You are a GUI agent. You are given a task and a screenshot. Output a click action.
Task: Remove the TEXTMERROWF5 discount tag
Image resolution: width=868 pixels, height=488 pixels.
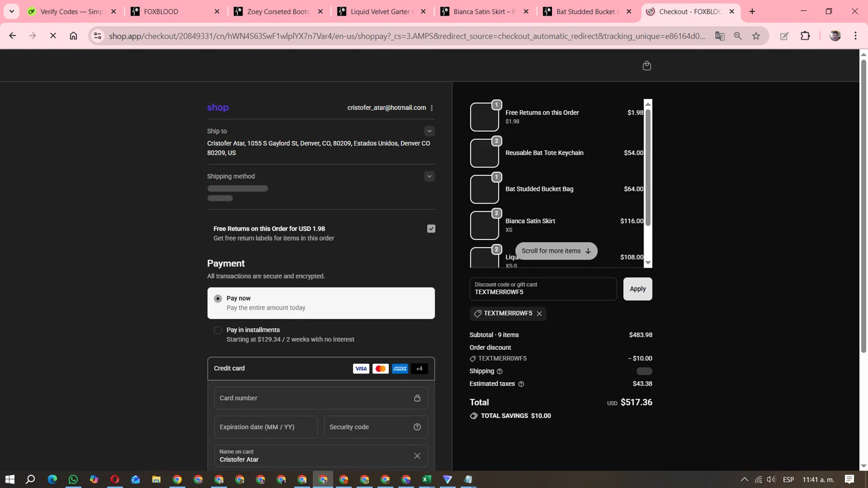pos(539,313)
